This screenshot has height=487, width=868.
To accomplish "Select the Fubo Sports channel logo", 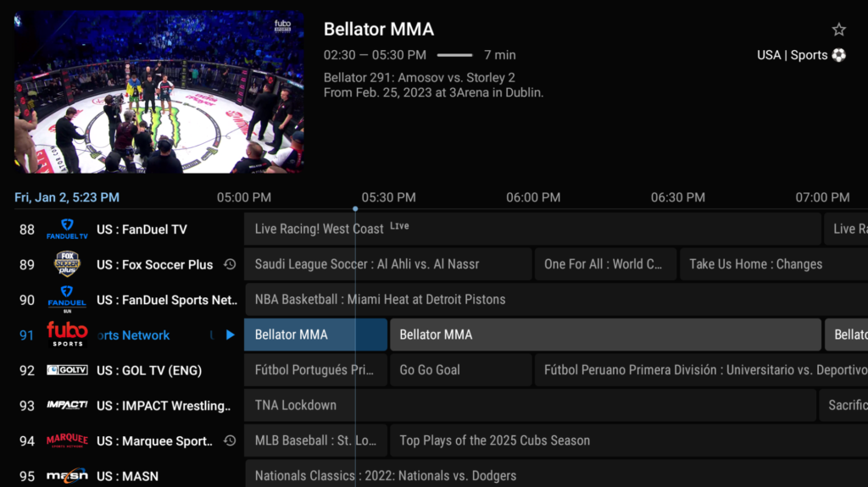I will tap(67, 335).
